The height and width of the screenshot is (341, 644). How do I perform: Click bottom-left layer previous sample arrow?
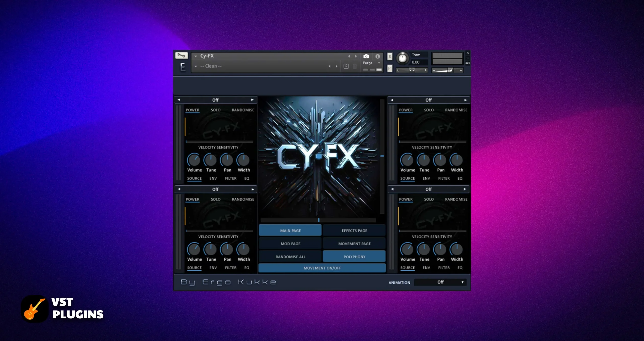click(x=179, y=189)
